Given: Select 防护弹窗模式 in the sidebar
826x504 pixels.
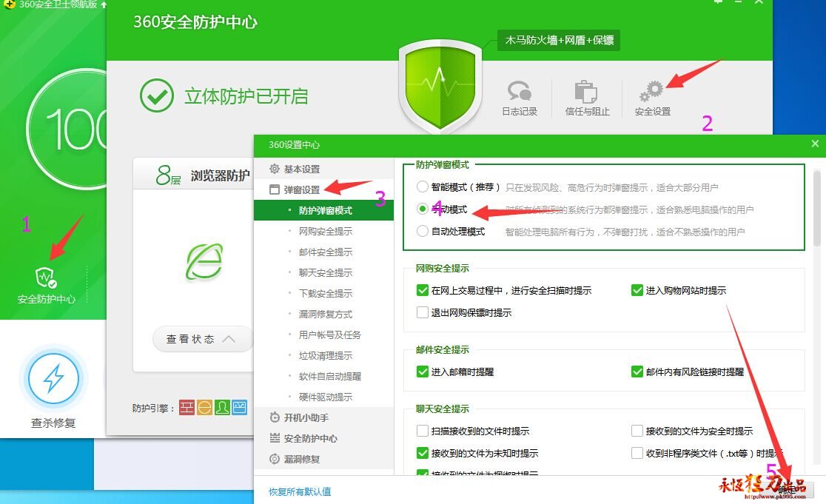Looking at the screenshot, I should click(x=323, y=211).
